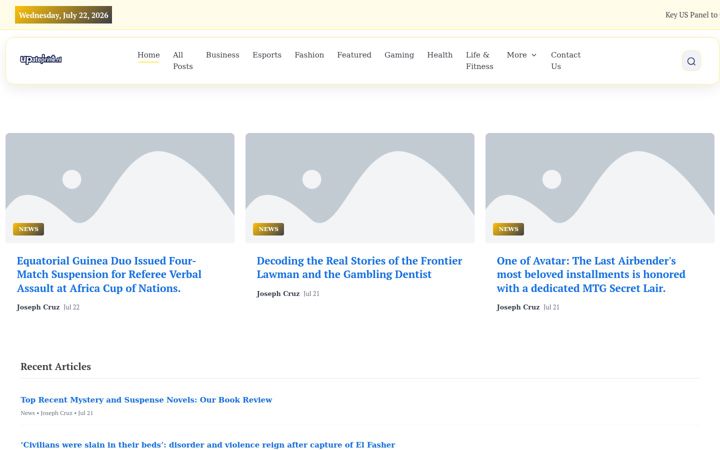Open Life & Fitness nav item
This screenshot has width=720, height=450.
tap(479, 61)
